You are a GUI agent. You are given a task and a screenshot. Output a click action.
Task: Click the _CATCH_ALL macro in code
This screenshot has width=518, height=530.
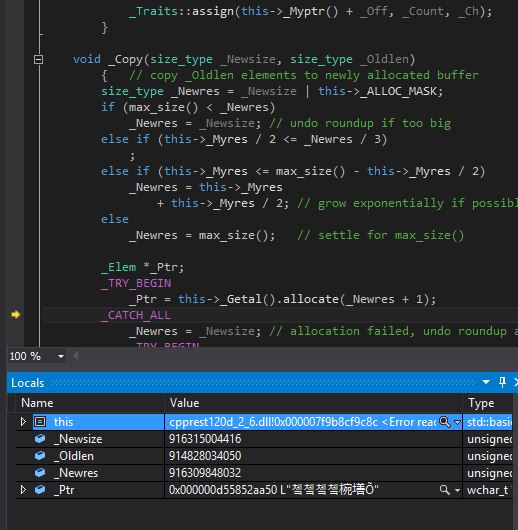click(x=136, y=315)
